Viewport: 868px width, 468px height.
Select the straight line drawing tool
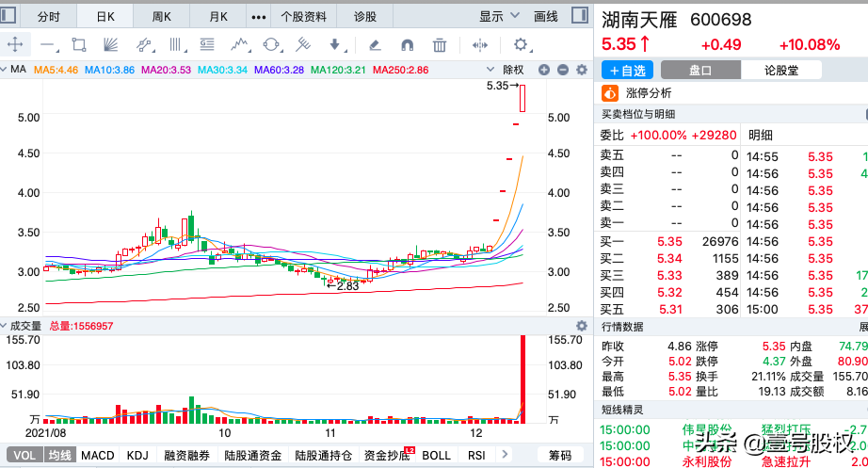click(49, 45)
